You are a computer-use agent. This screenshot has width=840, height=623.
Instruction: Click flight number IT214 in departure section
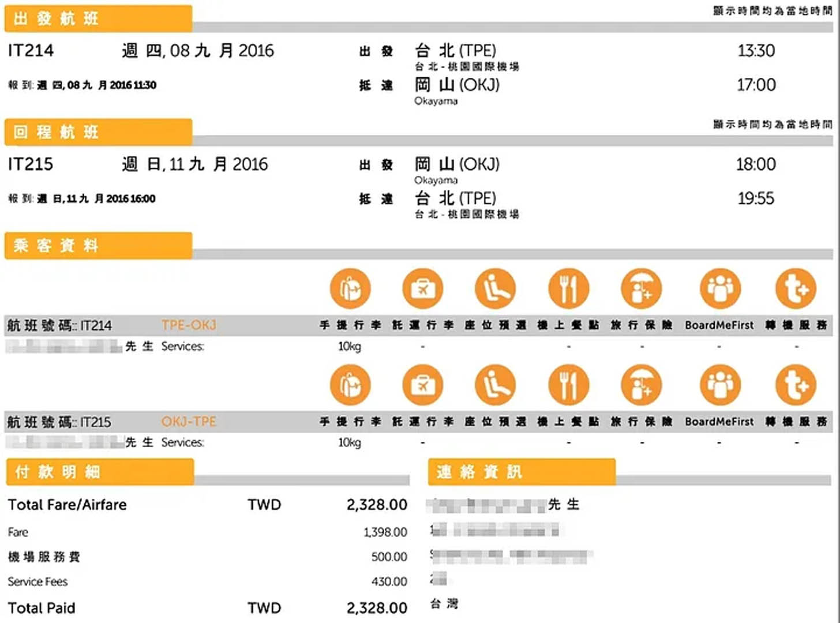(x=31, y=51)
